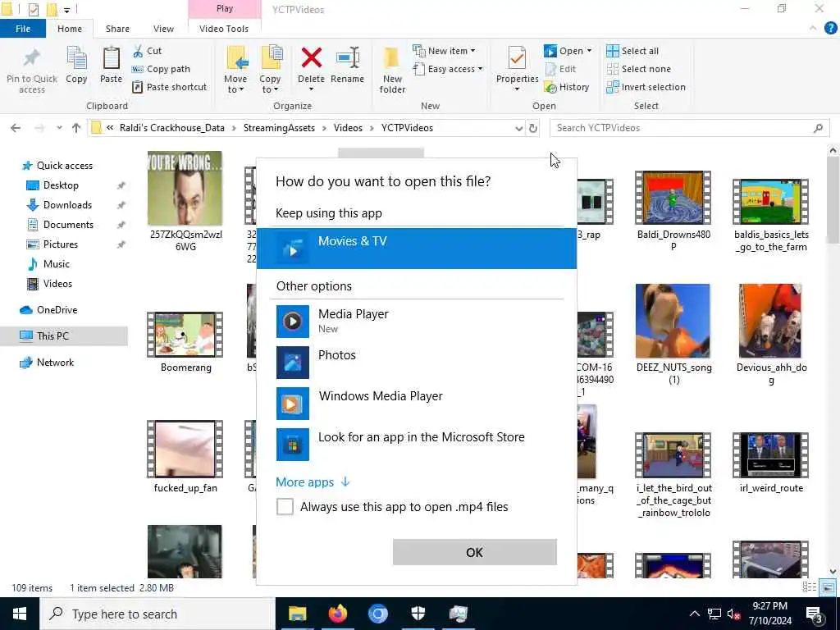Click StreamingAssets in the address path
The image size is (840, 630).
[x=279, y=128]
